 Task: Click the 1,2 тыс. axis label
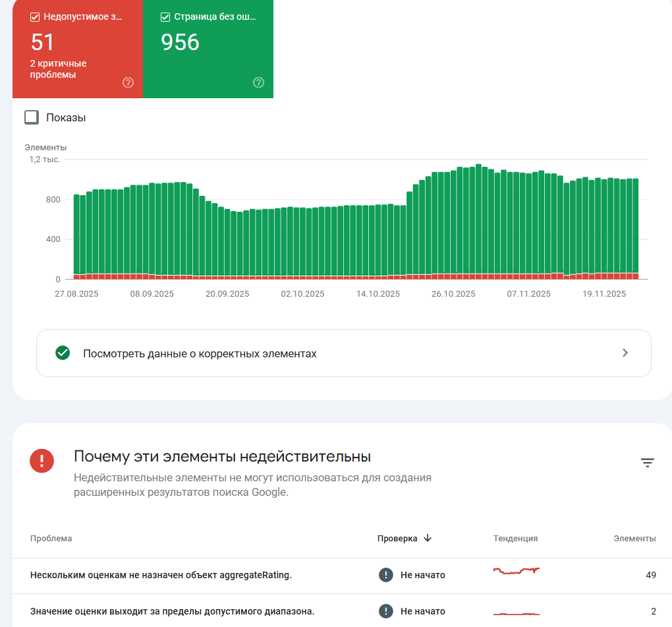(45, 160)
